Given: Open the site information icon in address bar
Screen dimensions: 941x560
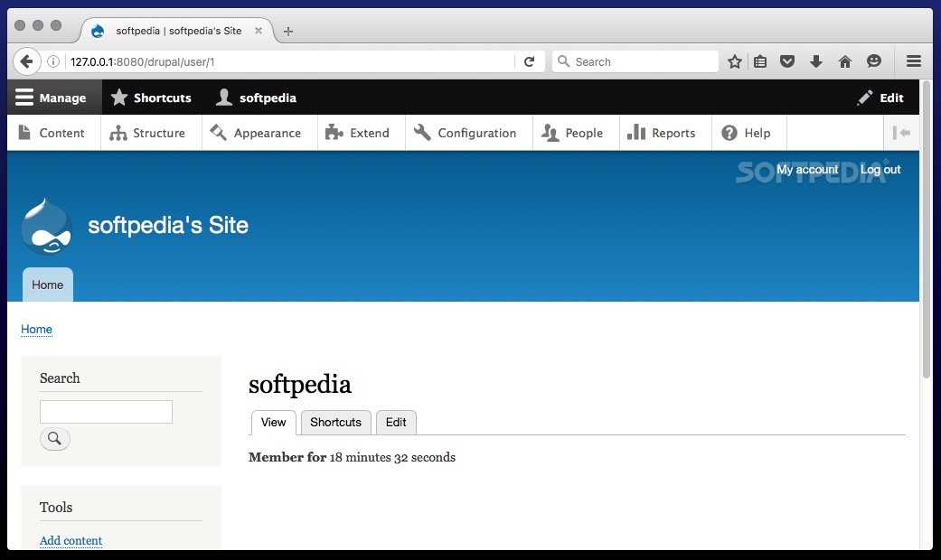Looking at the screenshot, I should [53, 61].
